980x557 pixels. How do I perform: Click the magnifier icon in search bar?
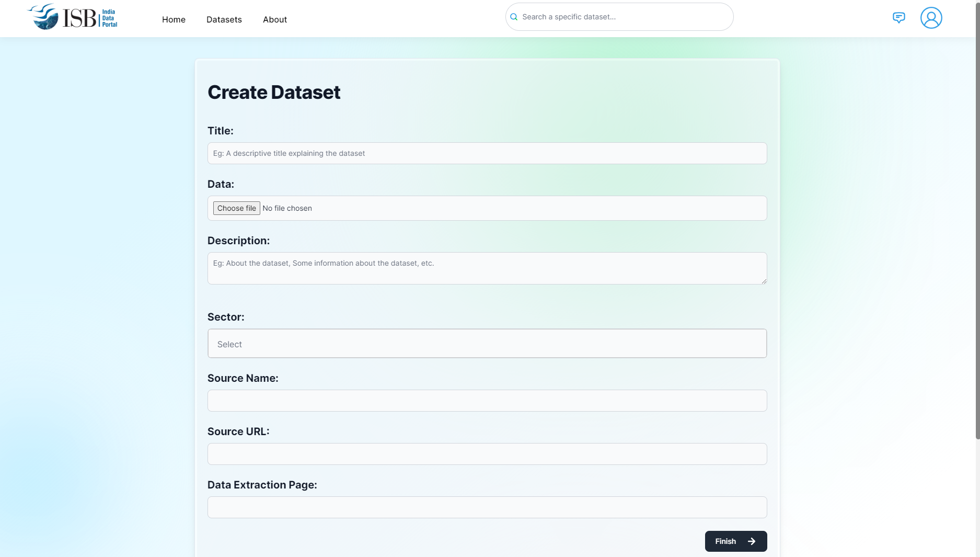[514, 17]
